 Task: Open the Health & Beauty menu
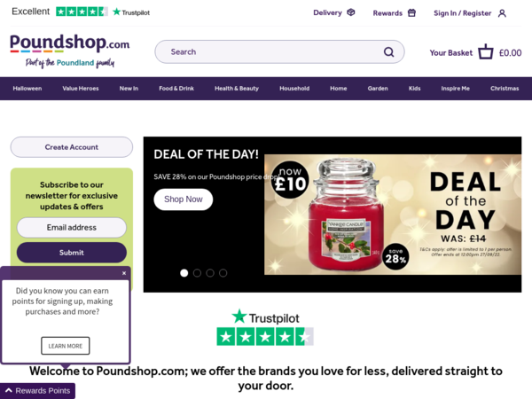tap(237, 88)
